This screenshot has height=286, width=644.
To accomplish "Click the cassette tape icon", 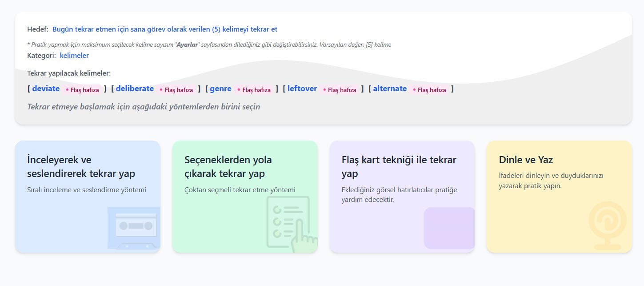I will click(134, 228).
